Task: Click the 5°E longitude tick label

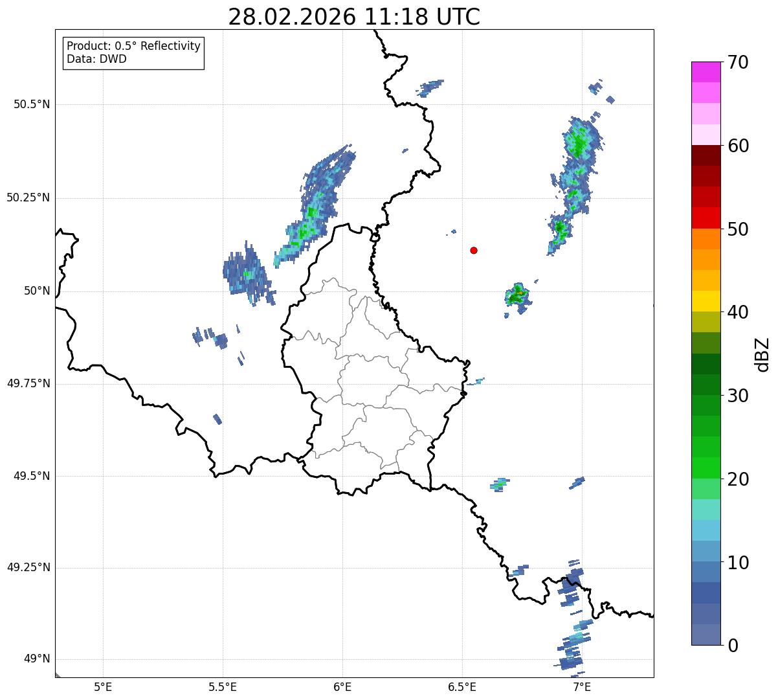Action: [x=103, y=686]
